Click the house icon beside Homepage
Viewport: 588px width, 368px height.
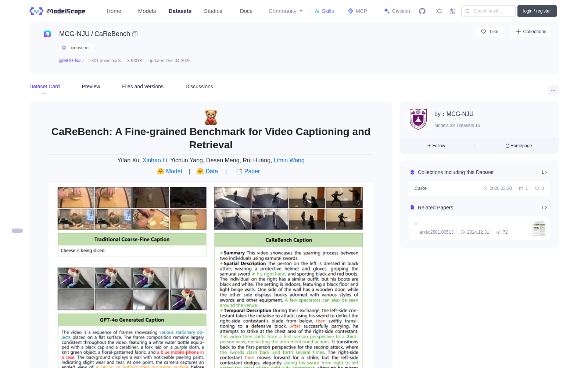(x=508, y=146)
